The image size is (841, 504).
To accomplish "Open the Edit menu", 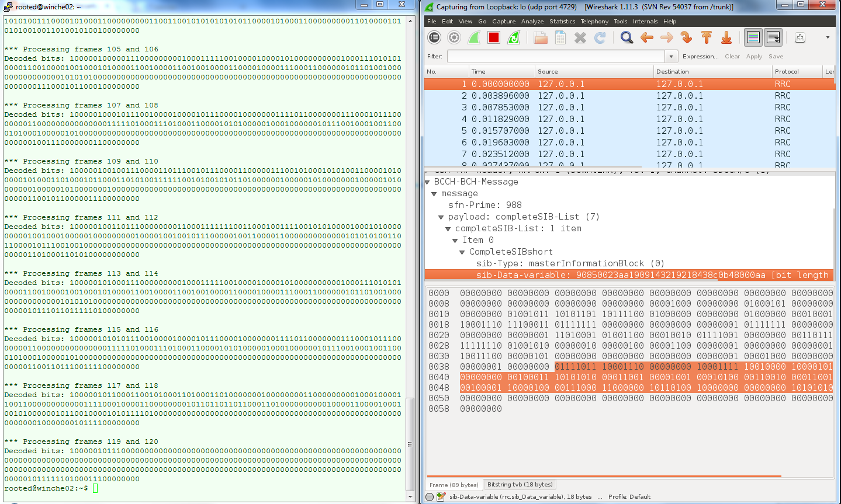I will (x=448, y=21).
